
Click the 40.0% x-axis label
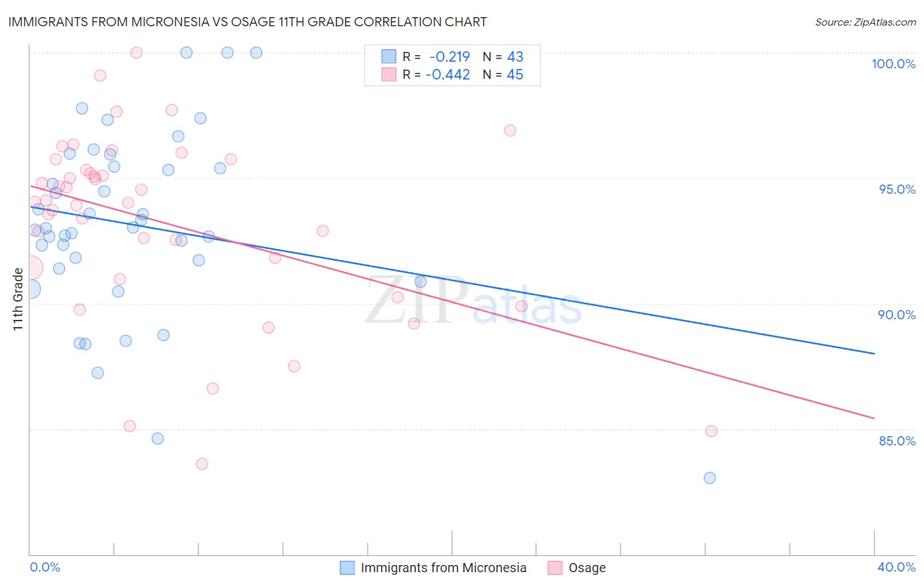(896, 567)
